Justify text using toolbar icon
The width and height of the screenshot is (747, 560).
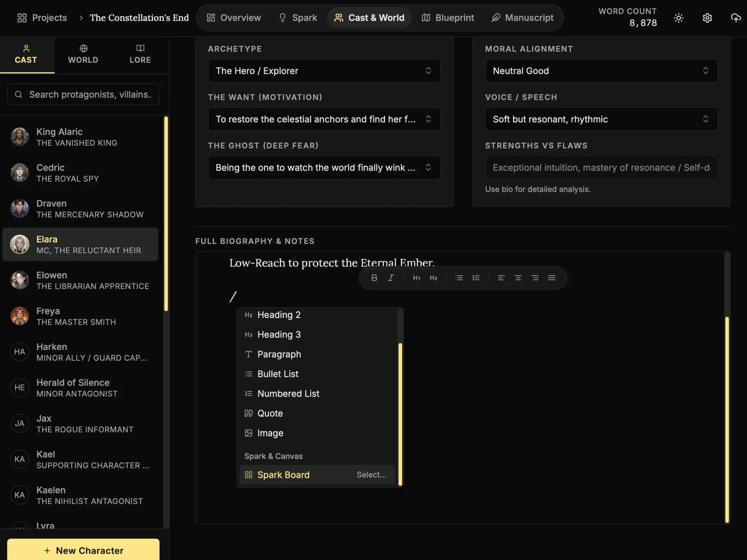tap(551, 278)
